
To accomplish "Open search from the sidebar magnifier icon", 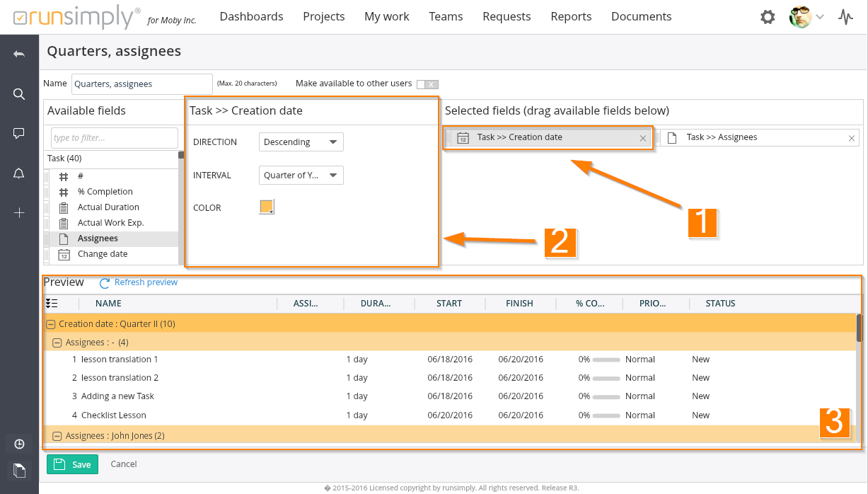I will 19,94.
